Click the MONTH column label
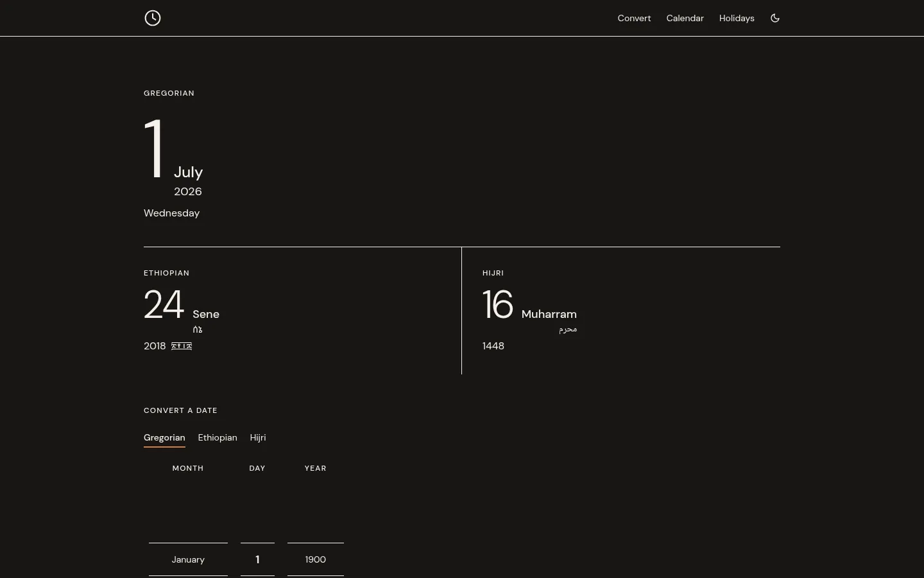 point(188,468)
